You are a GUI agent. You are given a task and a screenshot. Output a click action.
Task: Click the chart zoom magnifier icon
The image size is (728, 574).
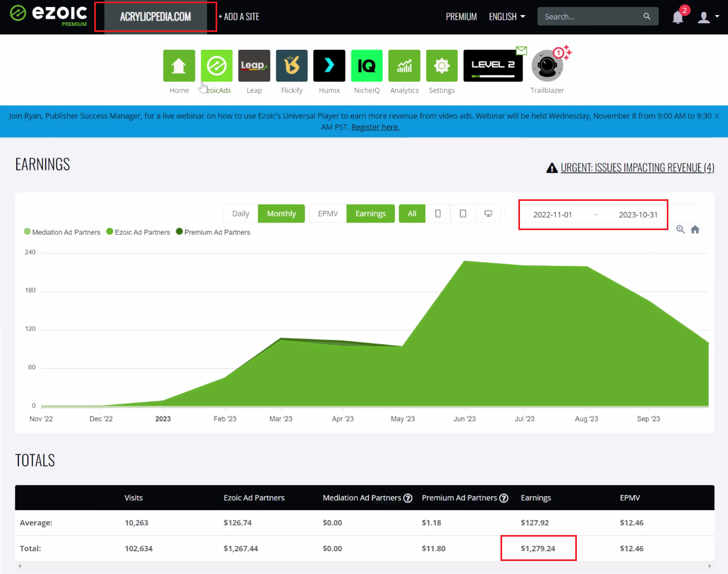[x=680, y=230]
